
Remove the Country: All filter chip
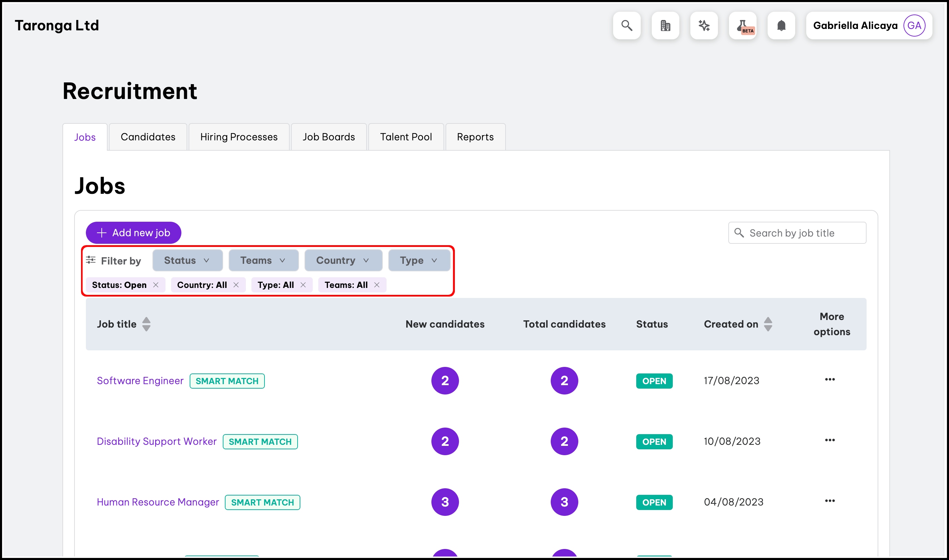pyautogui.click(x=236, y=285)
